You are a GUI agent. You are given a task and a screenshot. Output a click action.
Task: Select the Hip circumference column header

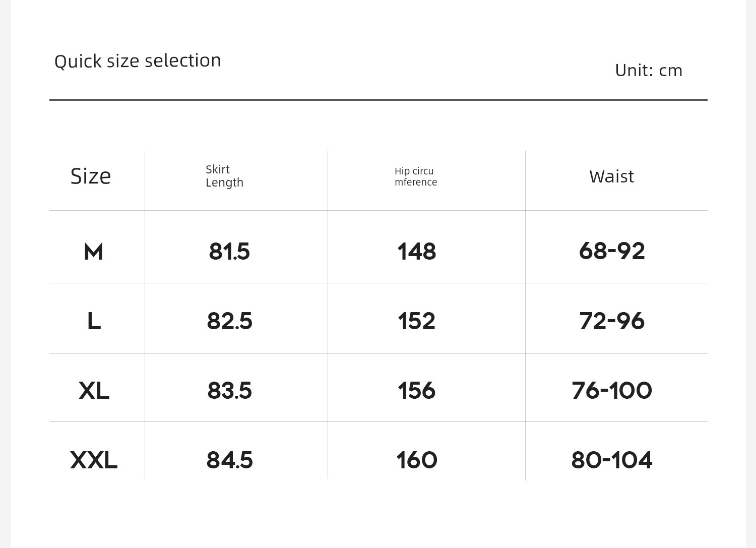click(x=416, y=176)
